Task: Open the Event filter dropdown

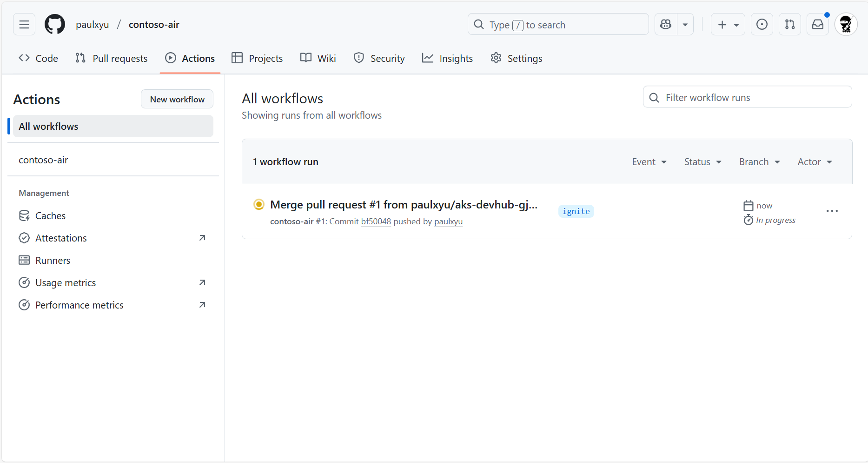Action: tap(649, 161)
